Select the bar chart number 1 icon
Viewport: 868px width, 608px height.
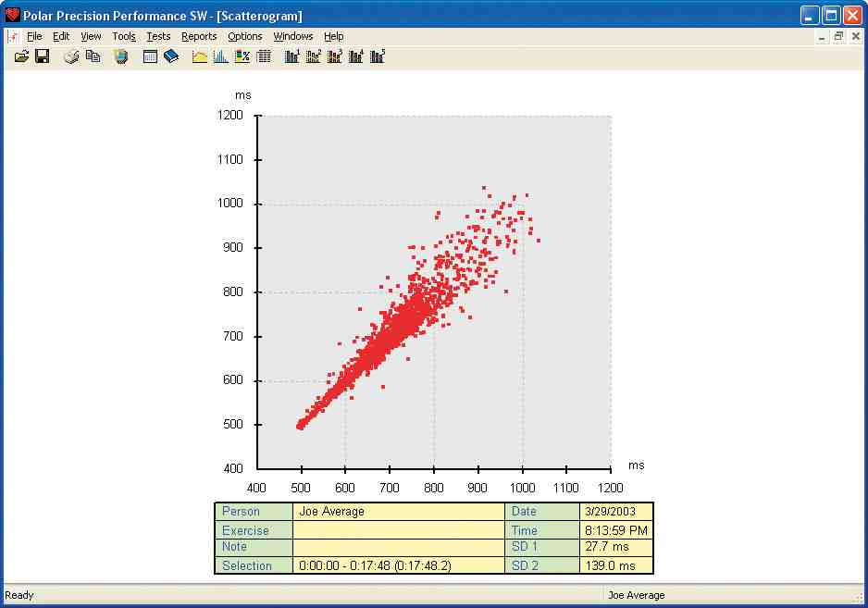click(x=292, y=57)
